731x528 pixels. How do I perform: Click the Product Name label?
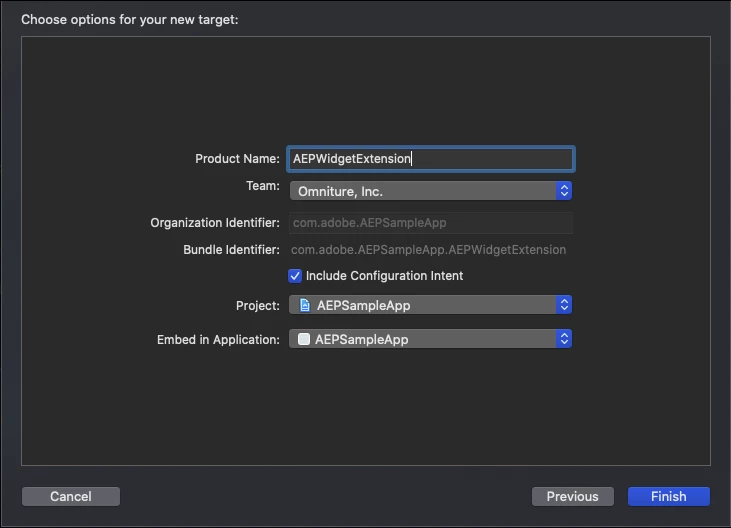click(x=237, y=159)
